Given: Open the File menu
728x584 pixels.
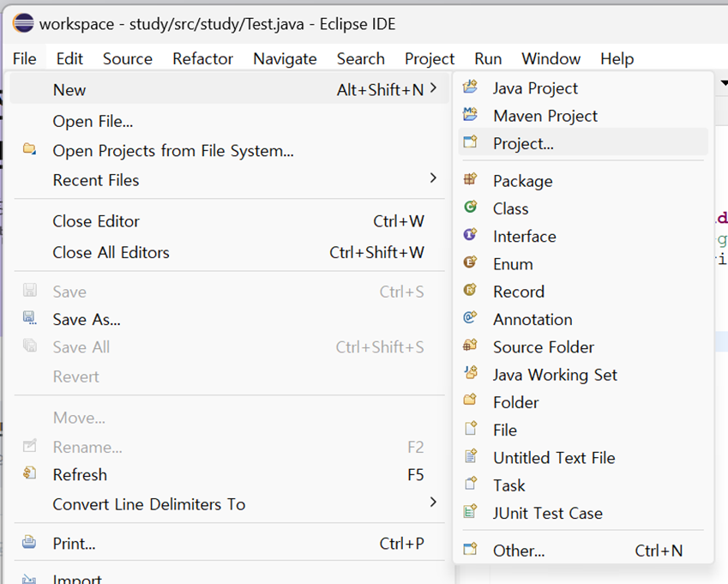Looking at the screenshot, I should 25,58.
